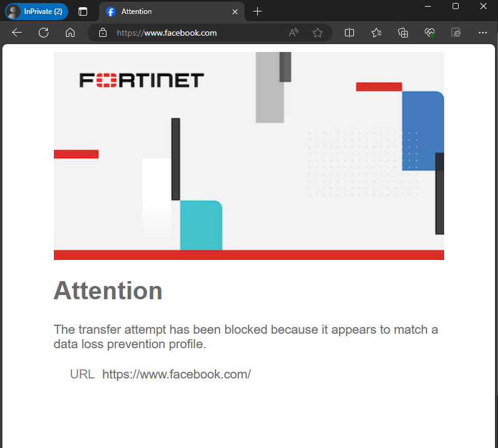Open the Settings and more menu
Viewport: 498px width, 448px height.
coord(482,33)
